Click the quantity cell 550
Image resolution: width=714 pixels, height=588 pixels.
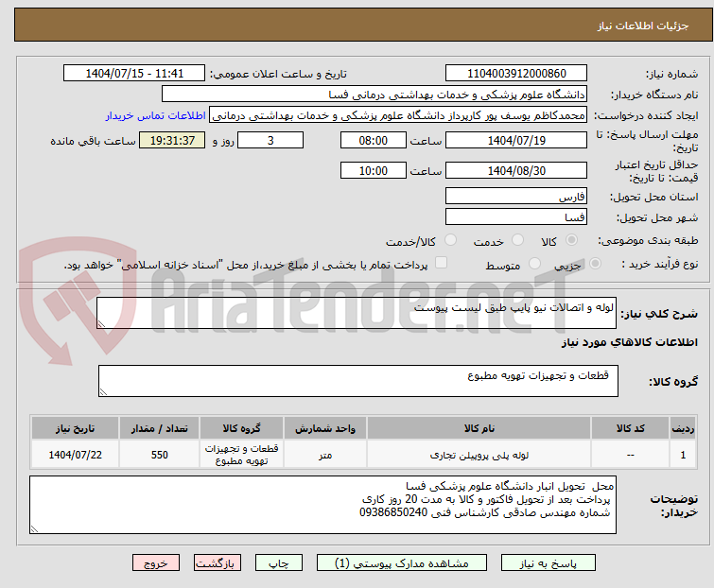(160, 455)
